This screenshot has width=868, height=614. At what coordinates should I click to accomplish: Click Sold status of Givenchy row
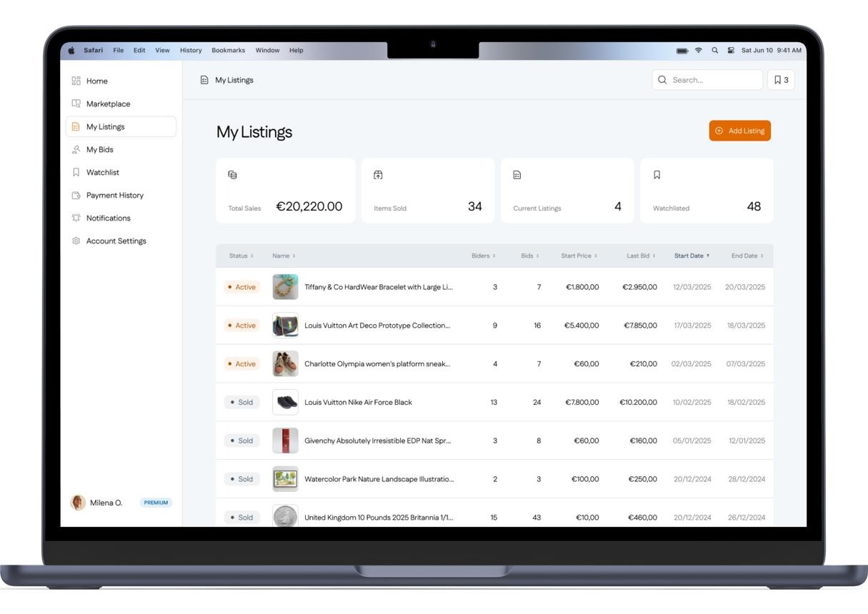tap(241, 441)
